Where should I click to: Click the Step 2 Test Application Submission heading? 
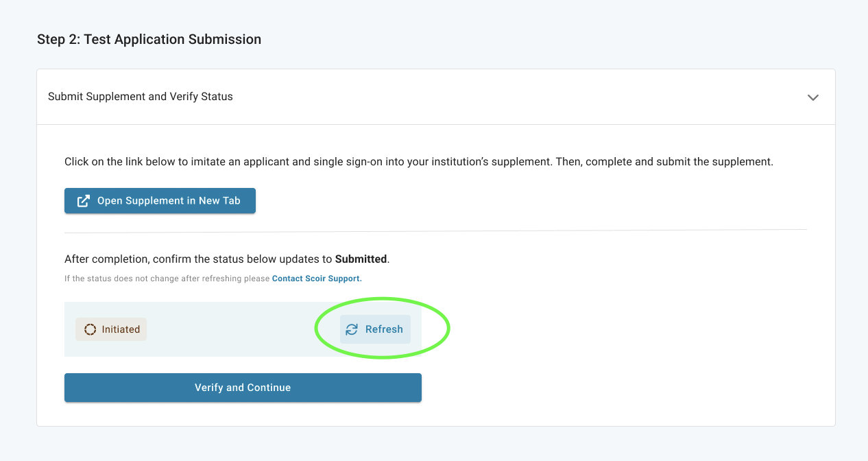click(149, 39)
